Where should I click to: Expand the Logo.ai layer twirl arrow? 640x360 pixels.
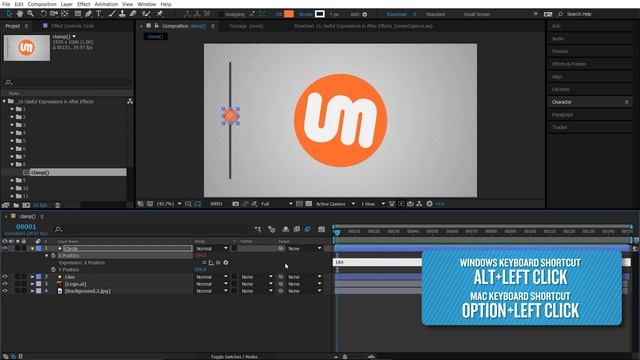click(32, 284)
